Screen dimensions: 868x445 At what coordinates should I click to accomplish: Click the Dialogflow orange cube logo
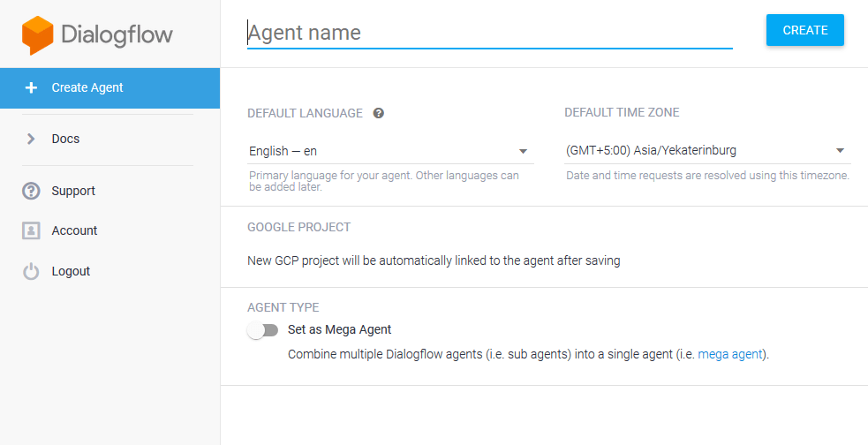38,36
